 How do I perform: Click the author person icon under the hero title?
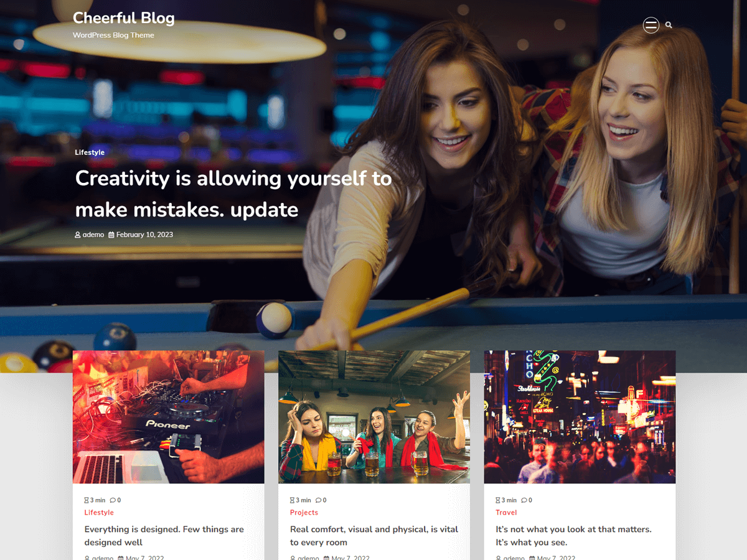coord(77,235)
